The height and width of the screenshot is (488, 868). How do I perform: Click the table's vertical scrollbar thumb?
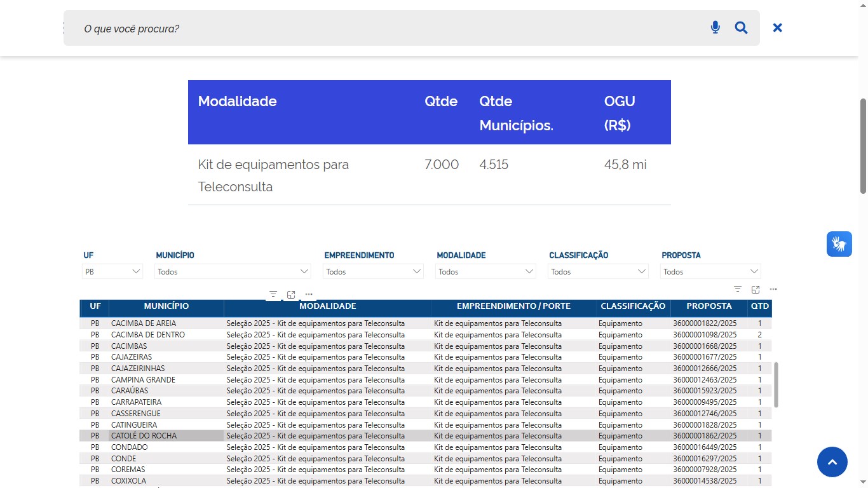click(776, 384)
